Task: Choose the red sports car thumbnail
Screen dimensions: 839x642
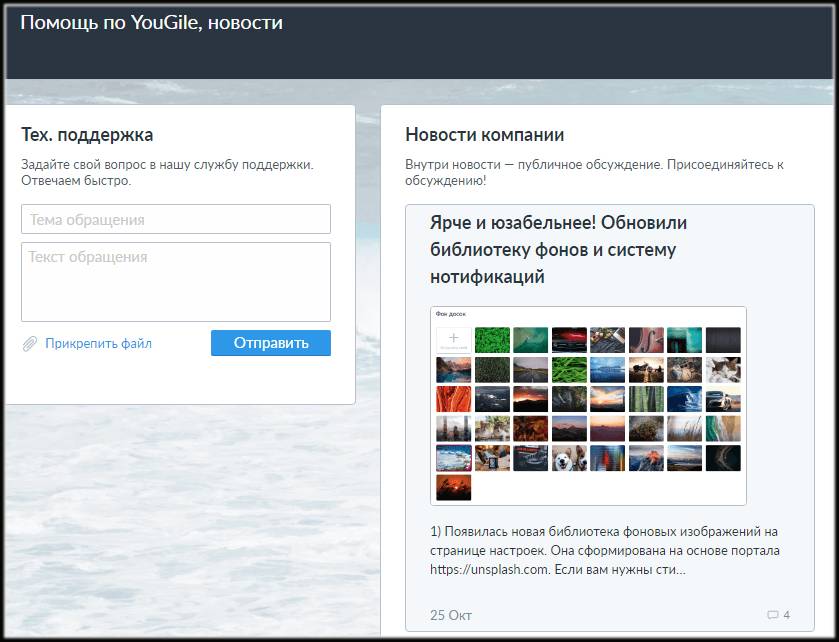Action: coord(569,340)
